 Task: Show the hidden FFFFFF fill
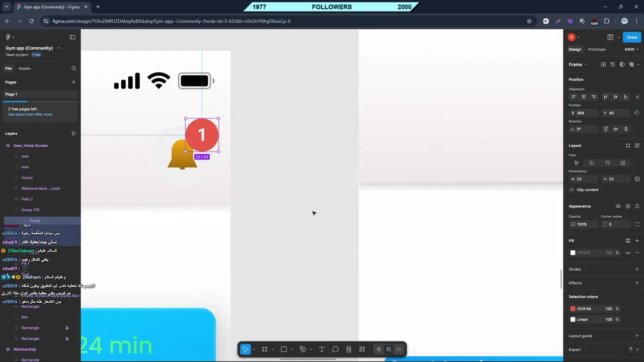pyautogui.click(x=628, y=253)
